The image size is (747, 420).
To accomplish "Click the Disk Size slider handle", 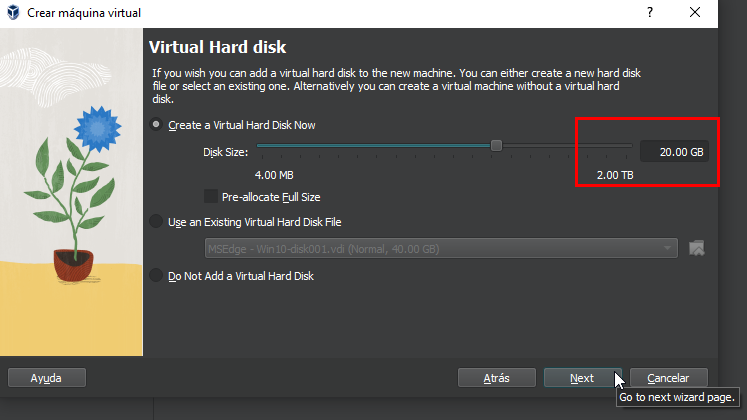I will [496, 146].
